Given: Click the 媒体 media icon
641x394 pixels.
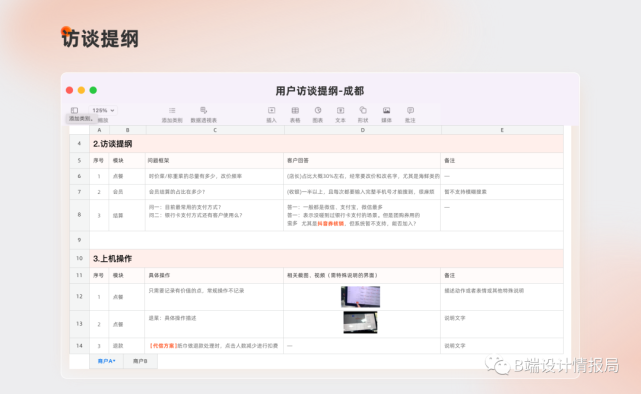Looking at the screenshot, I should point(386,110).
